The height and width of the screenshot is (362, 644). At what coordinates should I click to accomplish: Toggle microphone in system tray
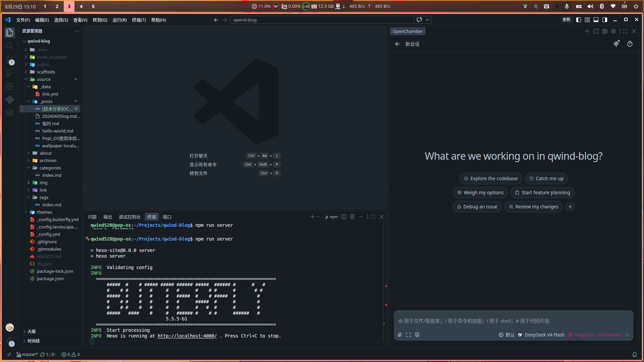click(567, 6)
